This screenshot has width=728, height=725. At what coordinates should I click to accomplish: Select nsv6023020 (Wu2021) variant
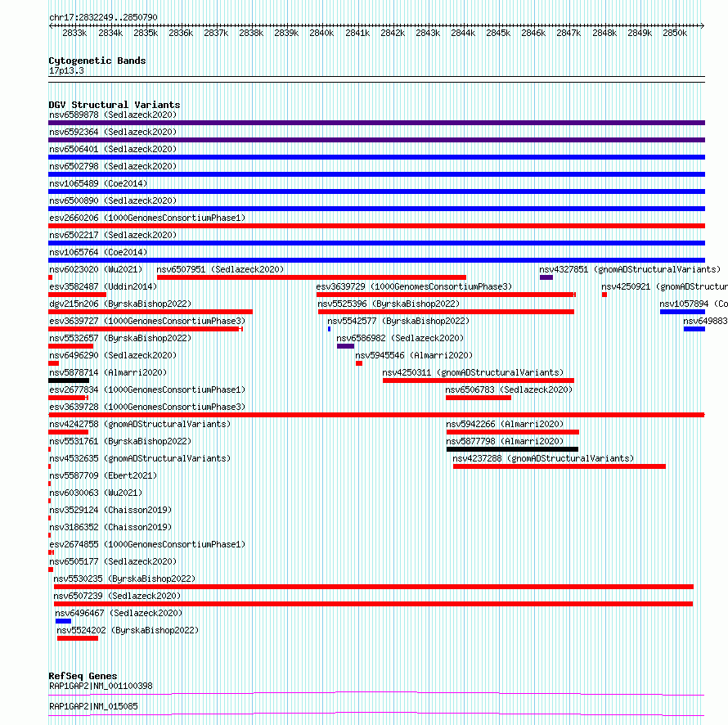tap(96, 269)
